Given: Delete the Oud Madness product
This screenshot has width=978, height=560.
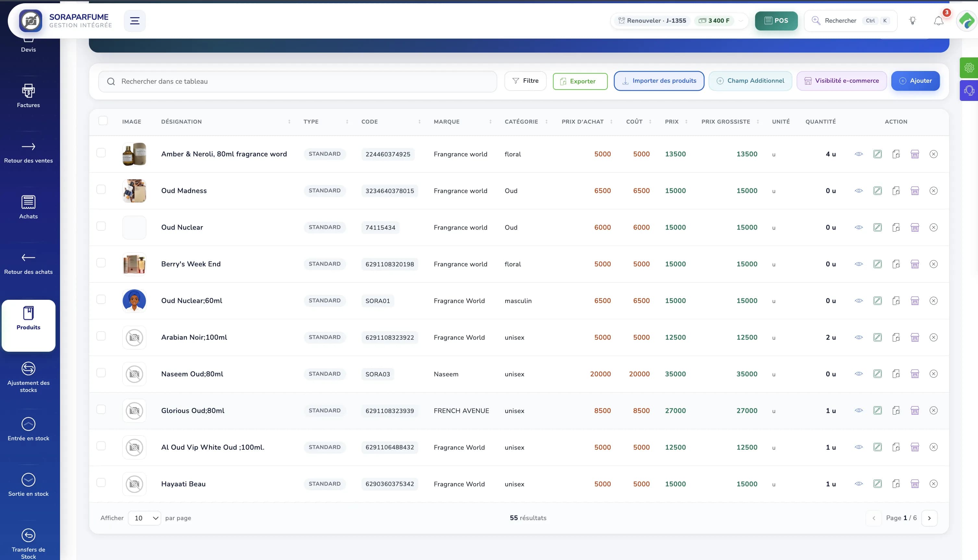Looking at the screenshot, I should tap(934, 191).
